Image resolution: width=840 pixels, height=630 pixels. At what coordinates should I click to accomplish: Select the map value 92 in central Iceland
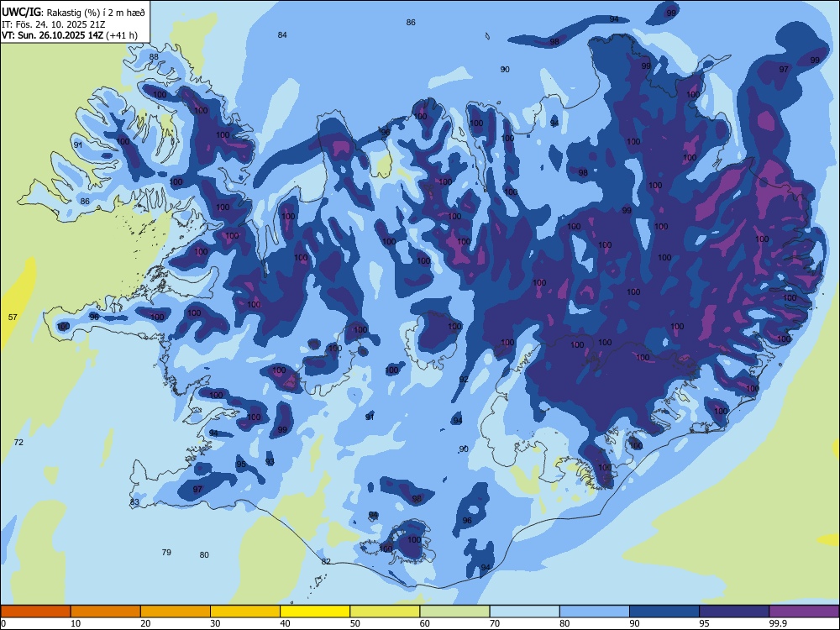pos(464,380)
